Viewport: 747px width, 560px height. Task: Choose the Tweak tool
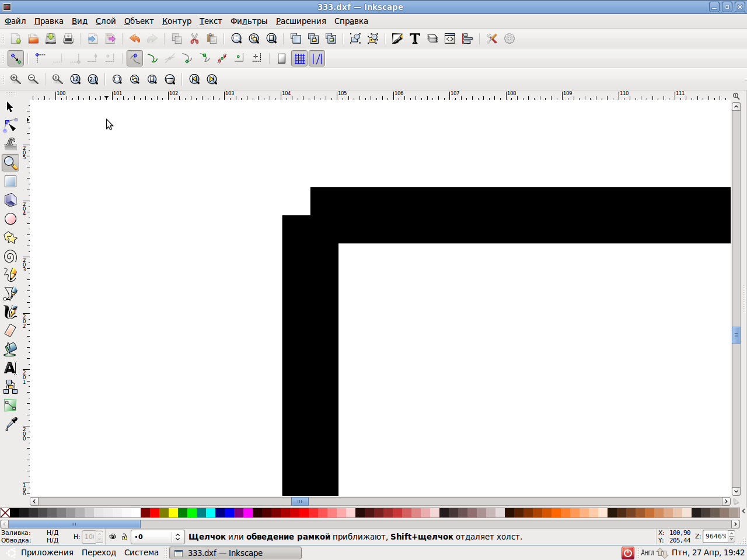10,144
